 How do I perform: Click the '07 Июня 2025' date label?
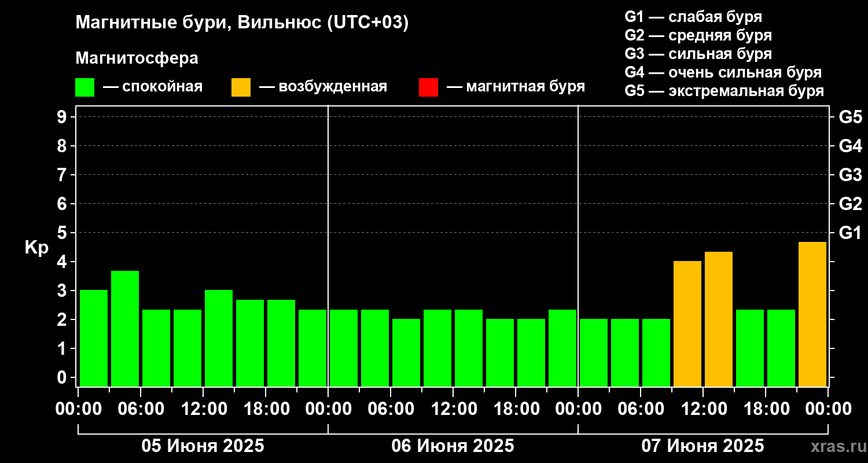click(703, 446)
